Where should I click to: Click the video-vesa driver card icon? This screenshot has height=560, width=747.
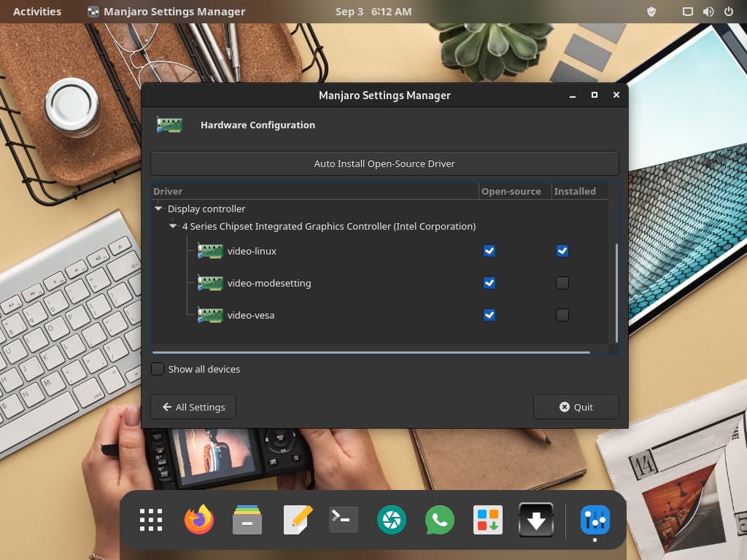[210, 315]
